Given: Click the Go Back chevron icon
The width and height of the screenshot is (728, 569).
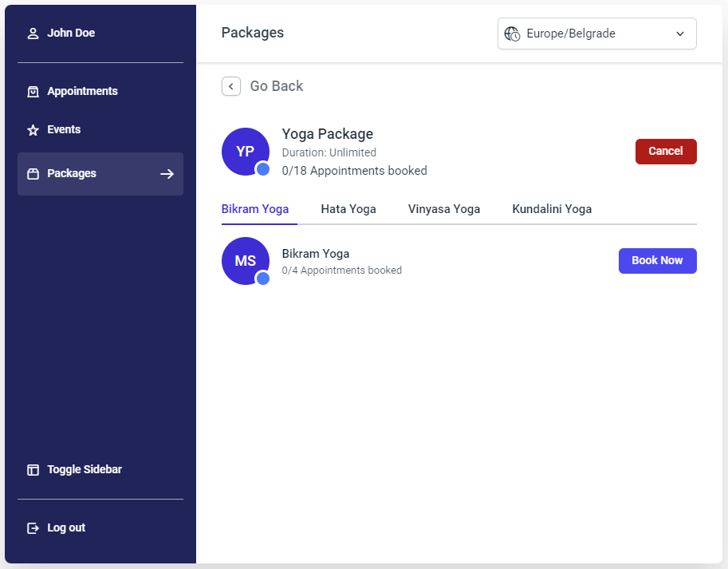Looking at the screenshot, I should tap(231, 86).
